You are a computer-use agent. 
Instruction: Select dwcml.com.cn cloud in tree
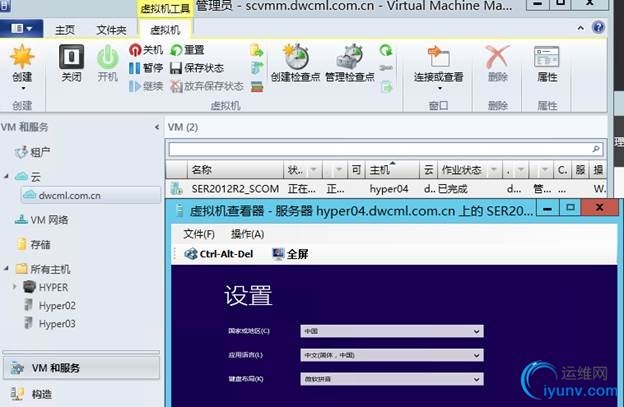[91, 195]
